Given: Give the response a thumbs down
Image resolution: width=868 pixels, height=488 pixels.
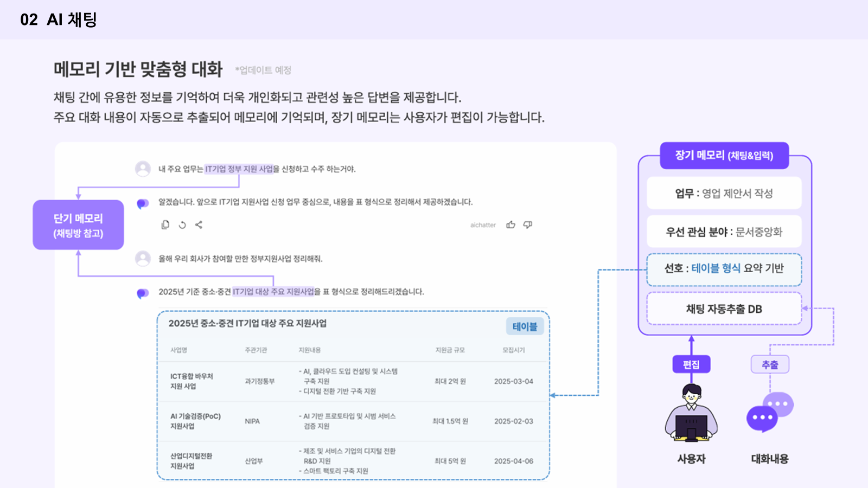Looking at the screenshot, I should (527, 224).
